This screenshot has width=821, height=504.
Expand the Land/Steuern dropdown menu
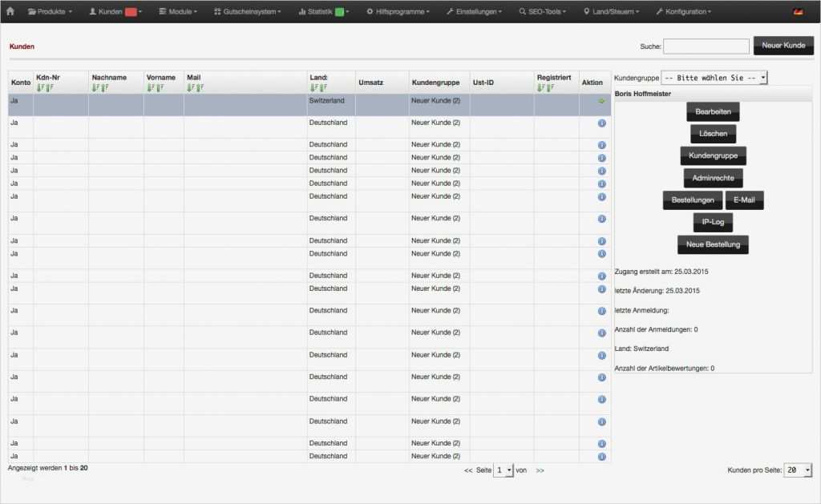611,11
